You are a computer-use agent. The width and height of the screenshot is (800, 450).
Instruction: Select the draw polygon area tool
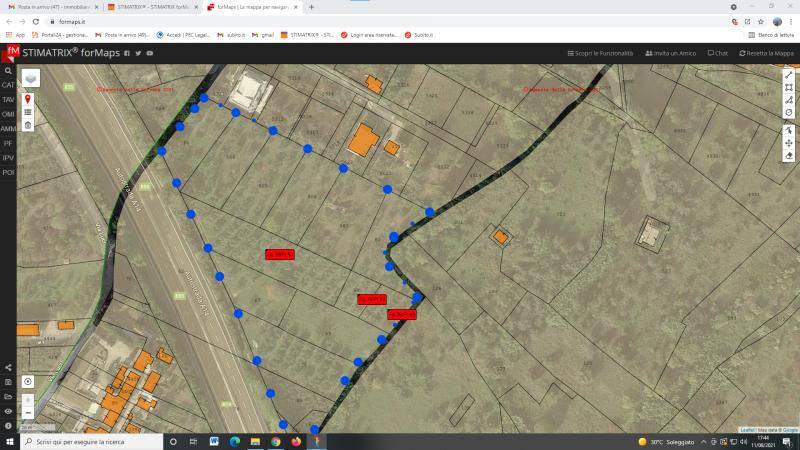coord(789,88)
